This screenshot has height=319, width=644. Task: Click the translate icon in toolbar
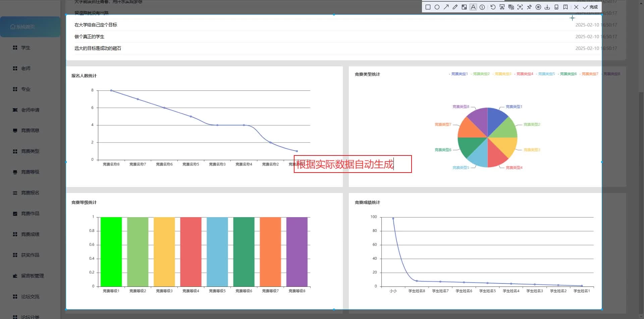pos(511,7)
